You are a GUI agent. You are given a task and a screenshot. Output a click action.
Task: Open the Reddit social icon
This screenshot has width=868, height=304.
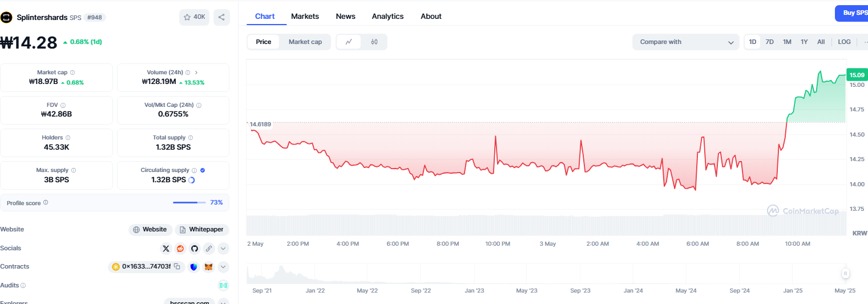(x=180, y=249)
